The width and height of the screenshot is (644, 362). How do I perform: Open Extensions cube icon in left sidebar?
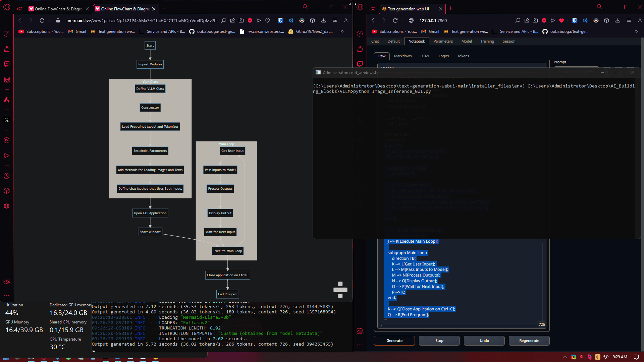point(7,191)
